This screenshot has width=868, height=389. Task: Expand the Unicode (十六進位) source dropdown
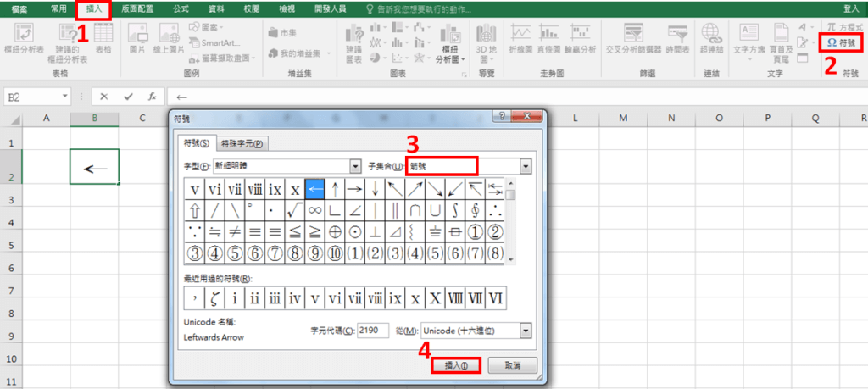coord(526,330)
